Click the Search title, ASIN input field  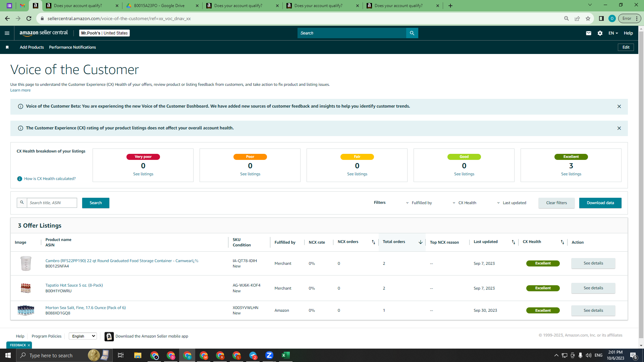[52, 203]
